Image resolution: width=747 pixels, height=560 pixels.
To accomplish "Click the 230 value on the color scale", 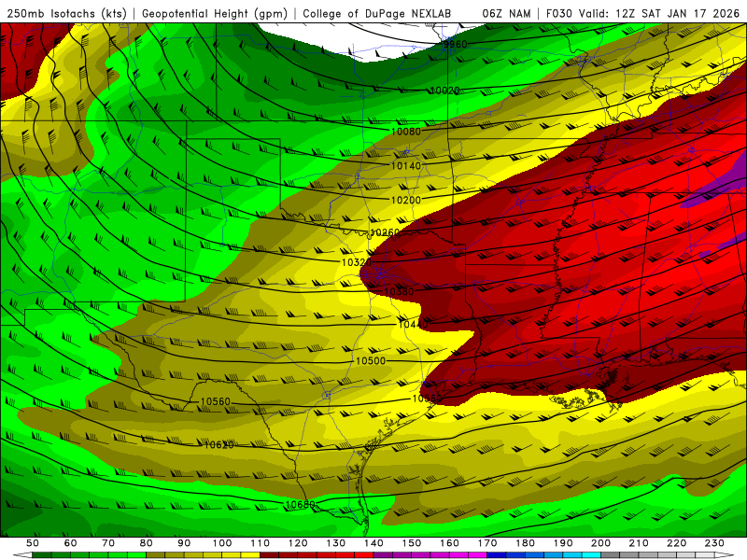I will click(x=714, y=543).
